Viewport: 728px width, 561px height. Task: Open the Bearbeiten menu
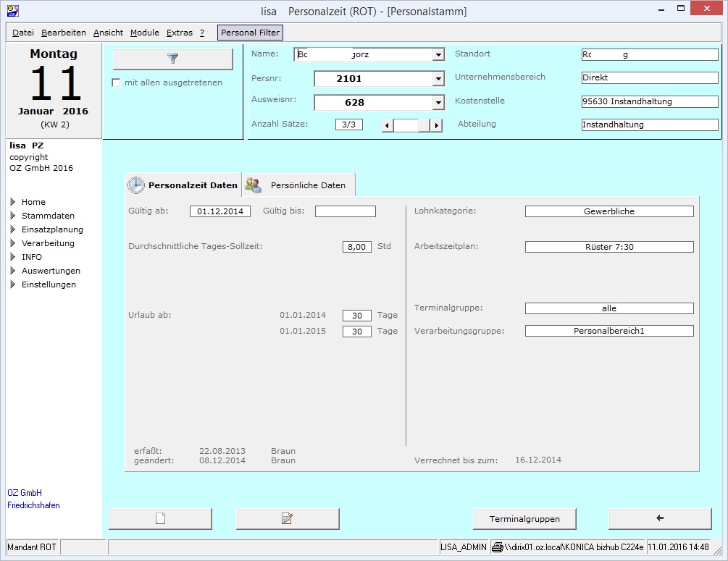coord(64,33)
